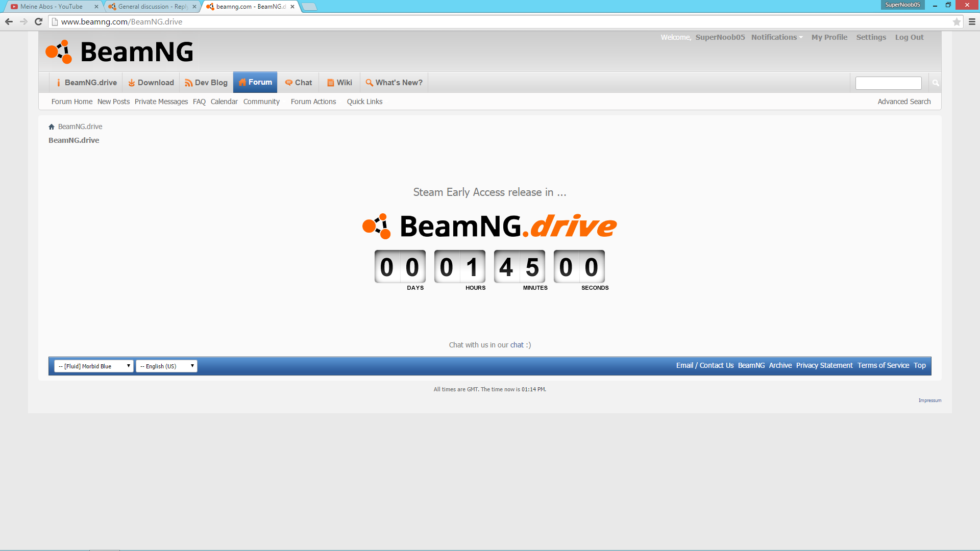Open Settings link in header

tap(871, 37)
